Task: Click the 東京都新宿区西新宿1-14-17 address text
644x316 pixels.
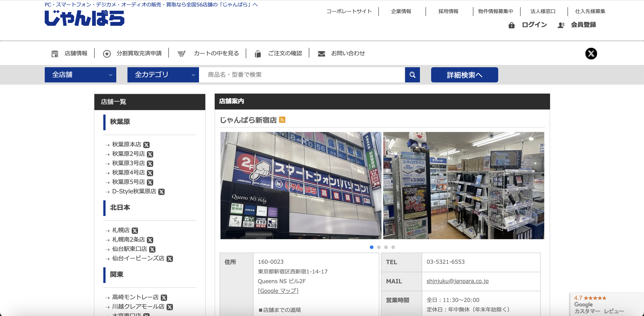Action: pyautogui.click(x=292, y=272)
